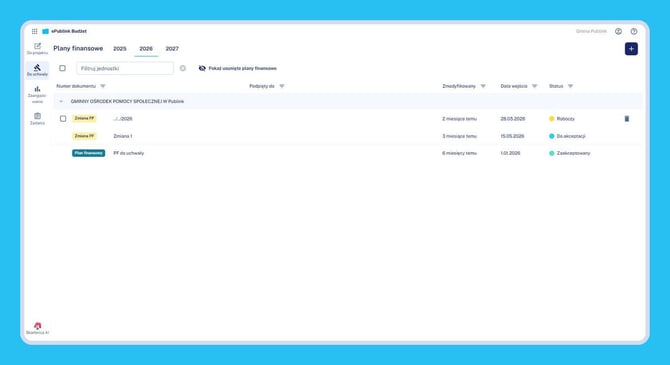This screenshot has height=365, width=670.
Task: Click the '3 miesiące temu' cell
Action: click(459, 136)
